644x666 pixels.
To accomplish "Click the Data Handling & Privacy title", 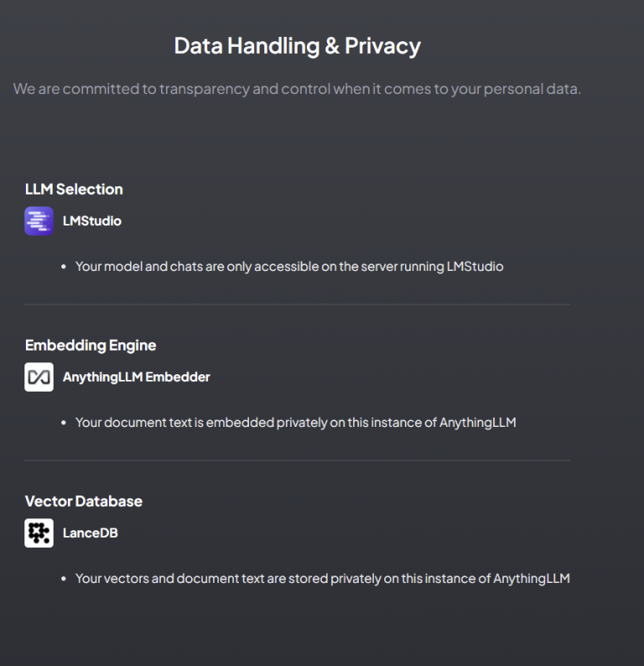I will (297, 45).
